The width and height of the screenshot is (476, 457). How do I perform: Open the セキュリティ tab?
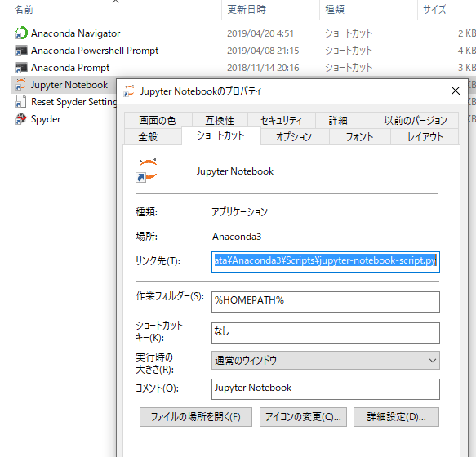[282, 121]
